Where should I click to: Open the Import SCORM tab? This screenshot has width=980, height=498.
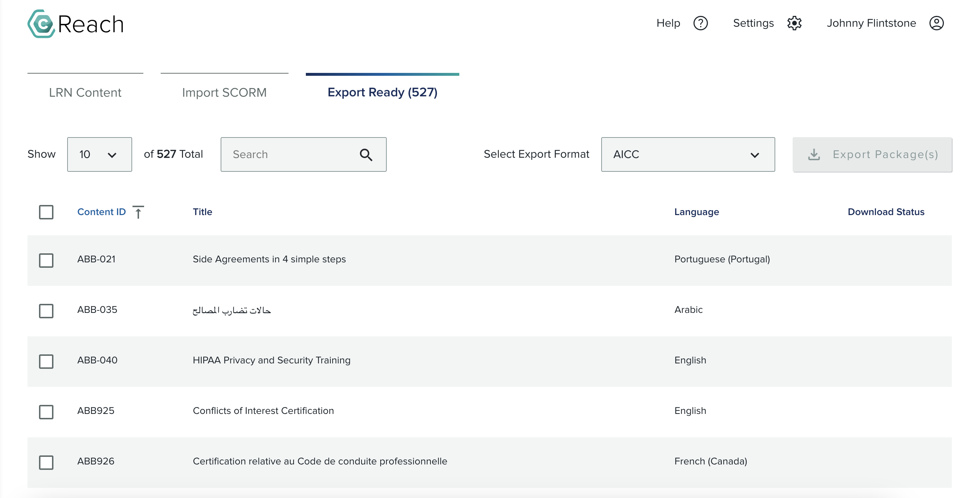(225, 92)
